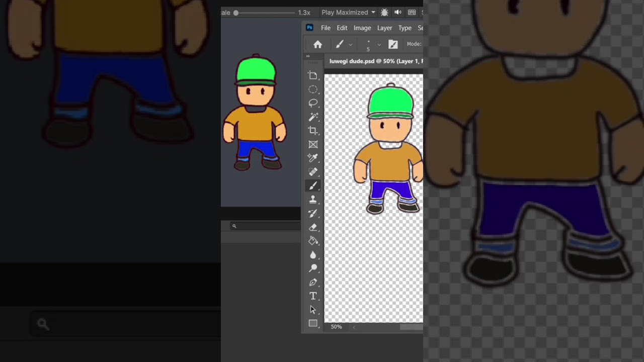Select the Rectangle shape tool
Viewport: 644px width, 362px height.
[x=313, y=323]
